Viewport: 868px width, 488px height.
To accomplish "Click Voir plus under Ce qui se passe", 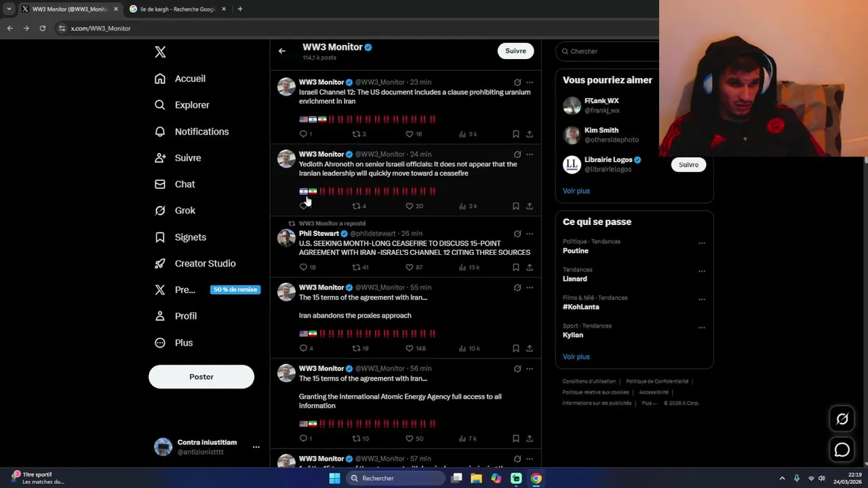I will pyautogui.click(x=576, y=357).
